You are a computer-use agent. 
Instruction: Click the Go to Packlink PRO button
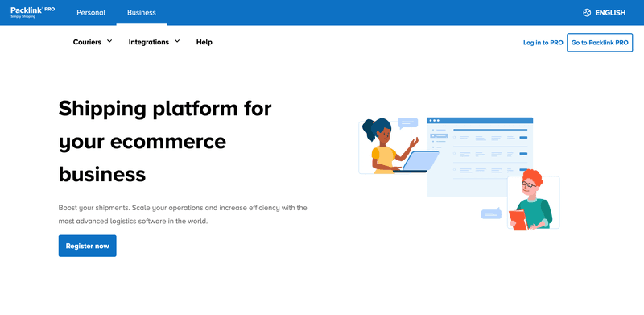(600, 43)
